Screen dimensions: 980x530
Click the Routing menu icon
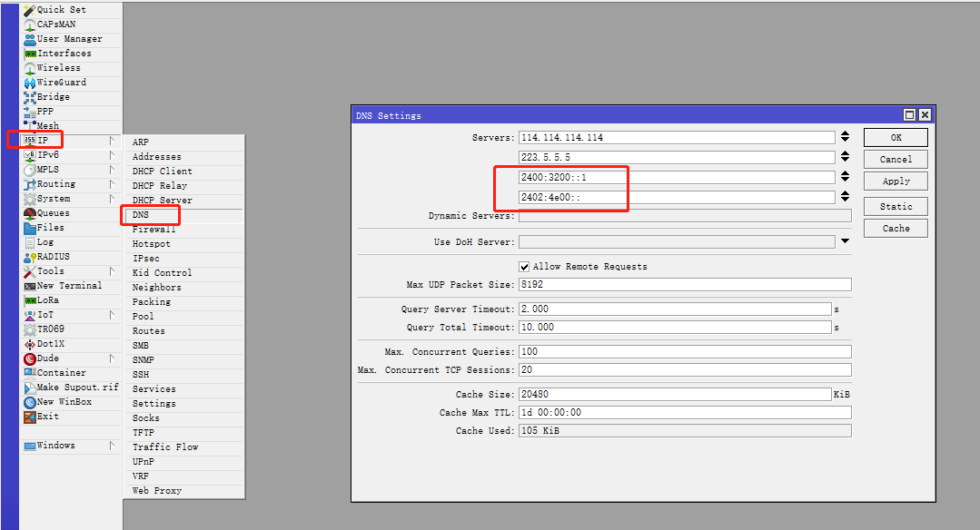[x=29, y=184]
